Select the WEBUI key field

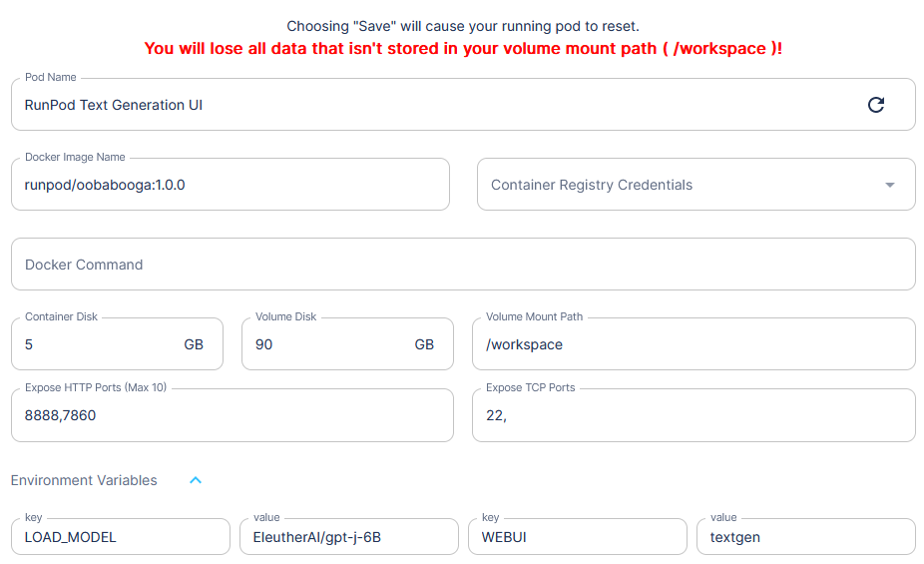click(x=577, y=537)
